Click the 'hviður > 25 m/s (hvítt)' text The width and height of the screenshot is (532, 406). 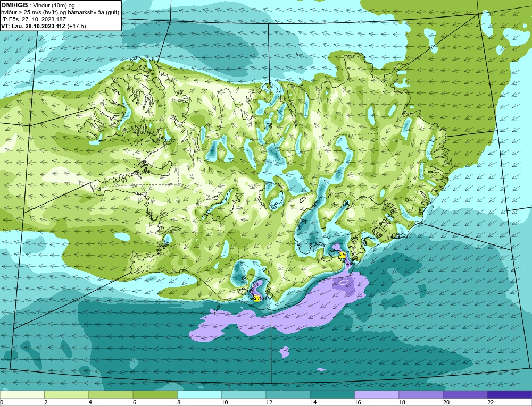30,12
